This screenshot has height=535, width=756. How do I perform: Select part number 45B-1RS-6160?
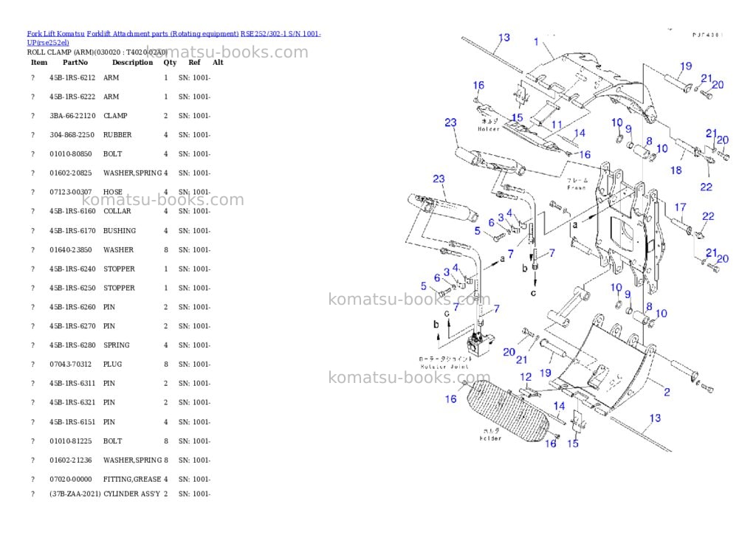coord(72,211)
